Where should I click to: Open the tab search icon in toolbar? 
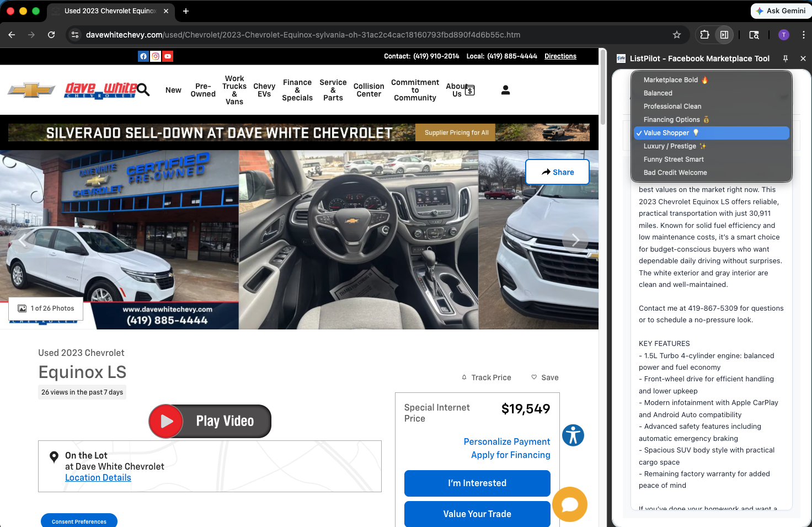point(754,35)
